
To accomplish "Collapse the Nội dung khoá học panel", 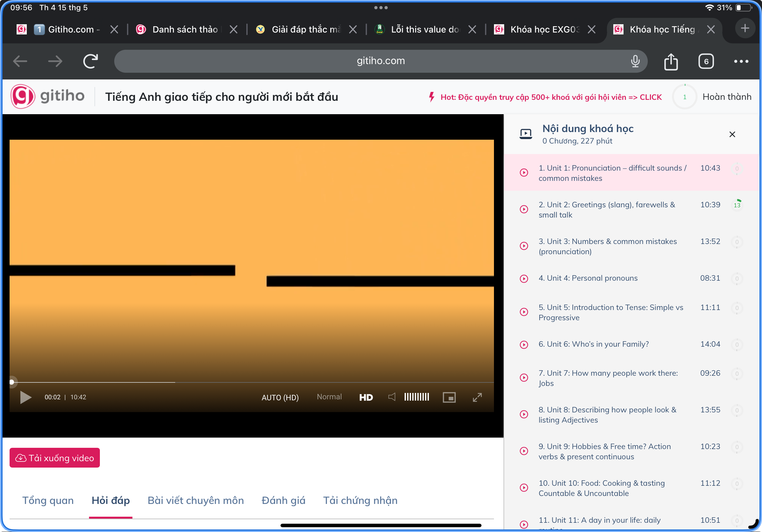I will tap(732, 134).
